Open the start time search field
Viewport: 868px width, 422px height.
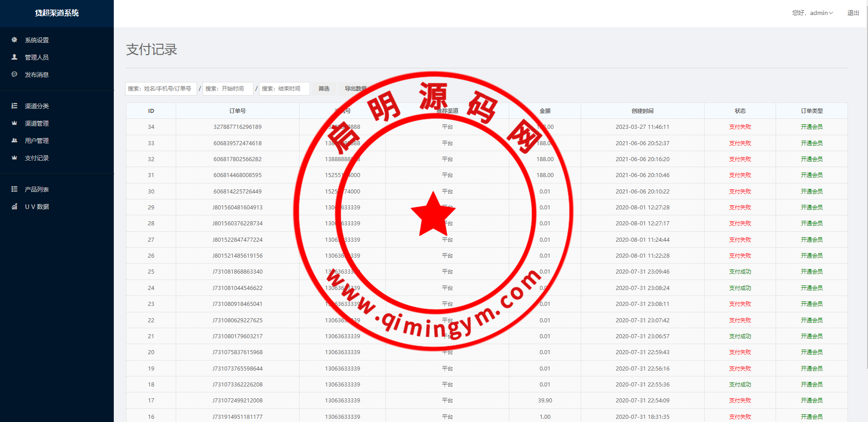(x=228, y=89)
